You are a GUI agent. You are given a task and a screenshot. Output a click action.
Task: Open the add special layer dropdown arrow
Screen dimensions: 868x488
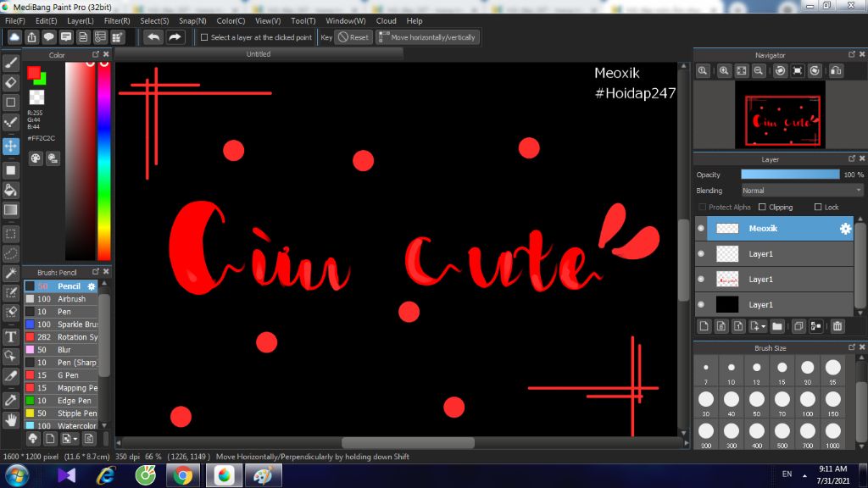[758, 326]
